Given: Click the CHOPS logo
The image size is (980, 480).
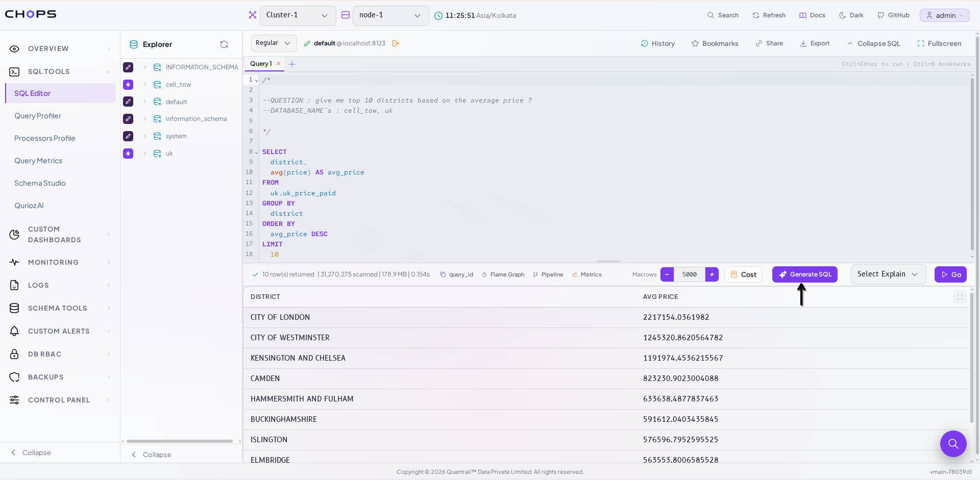Looking at the screenshot, I should [31, 14].
